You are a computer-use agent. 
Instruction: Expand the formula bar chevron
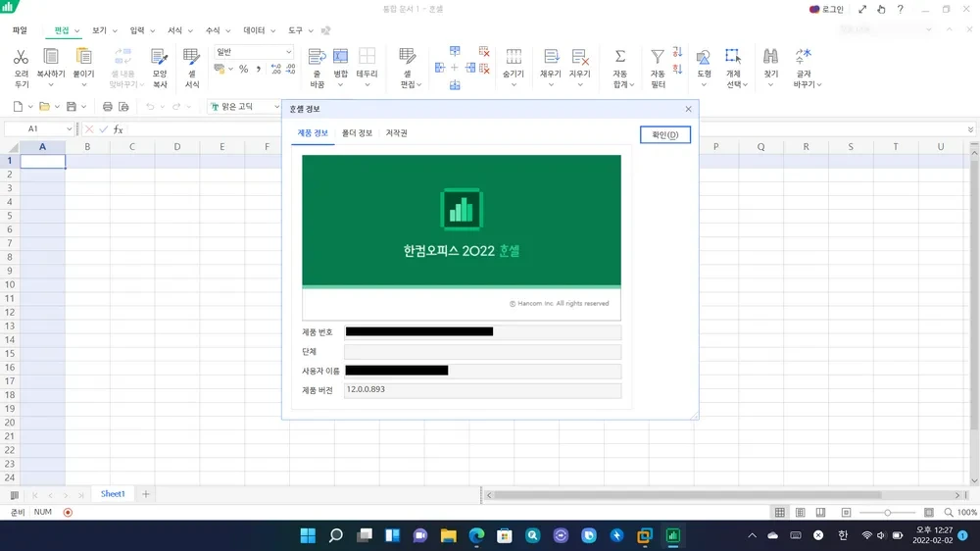pyautogui.click(x=970, y=129)
